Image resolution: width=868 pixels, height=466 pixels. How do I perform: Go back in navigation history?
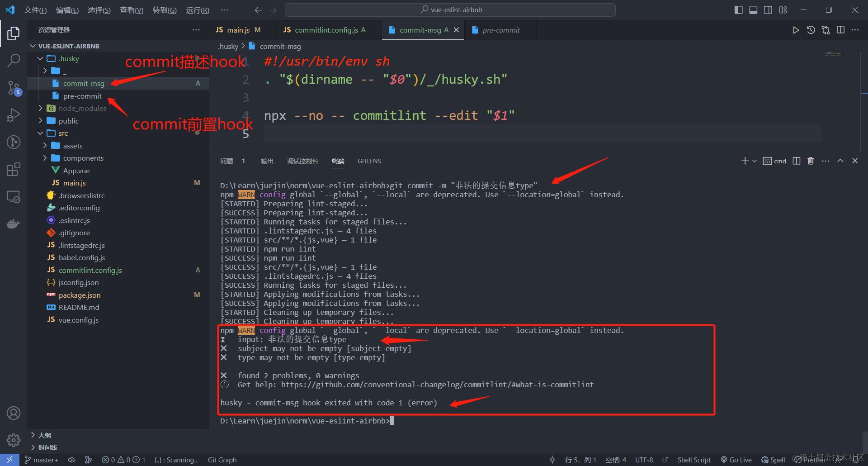258,10
